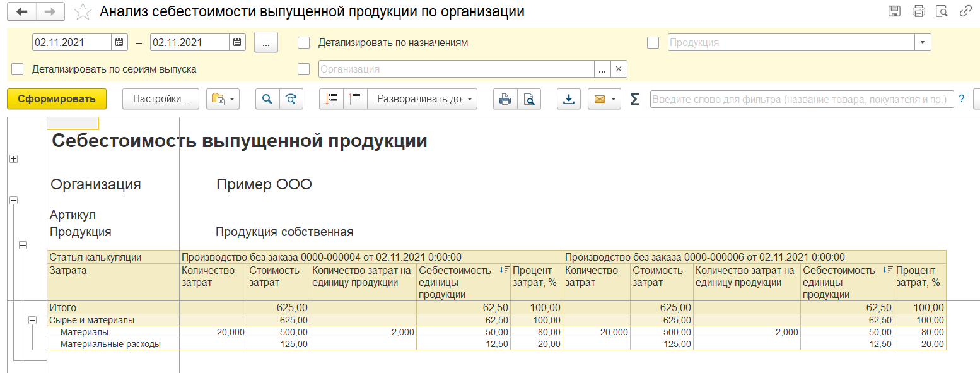980x373 pixels.
Task: Select the Материальные расходы row label
Action: (110, 344)
